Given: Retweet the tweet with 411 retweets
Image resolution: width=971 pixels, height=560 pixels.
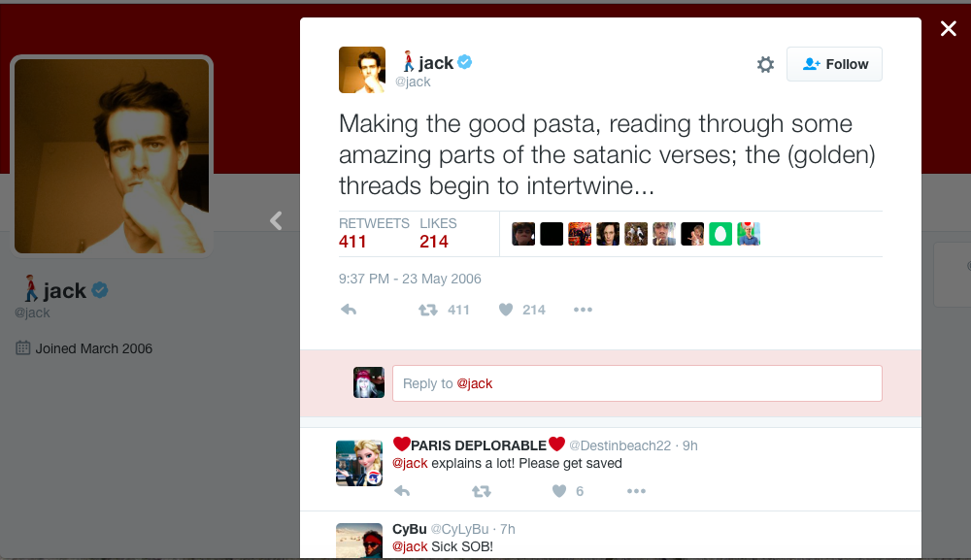Looking at the screenshot, I should (x=428, y=310).
